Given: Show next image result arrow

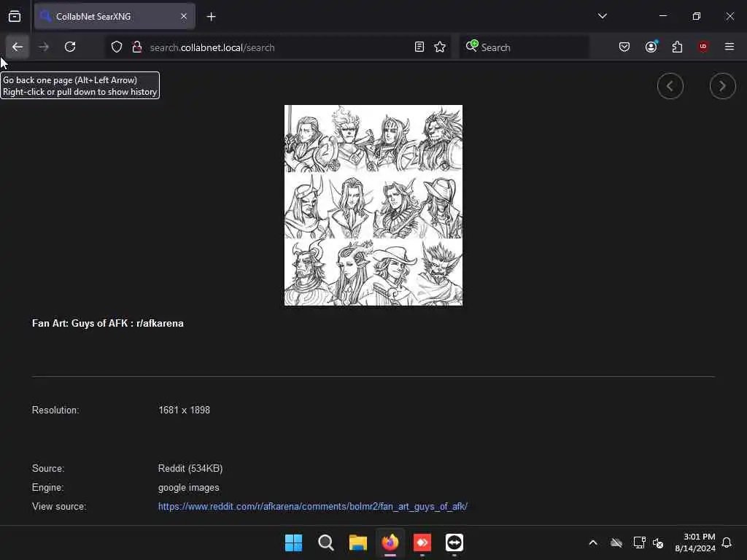Looking at the screenshot, I should click(722, 86).
